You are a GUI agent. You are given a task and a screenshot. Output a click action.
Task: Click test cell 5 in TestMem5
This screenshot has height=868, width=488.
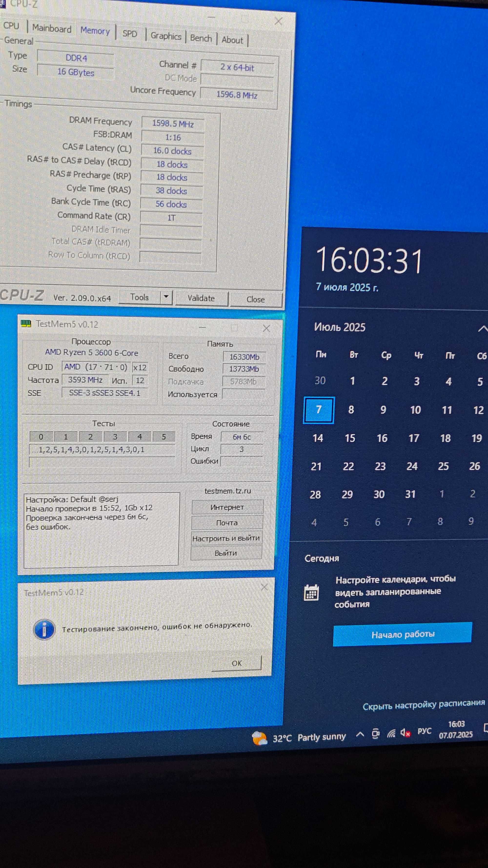coord(164,437)
